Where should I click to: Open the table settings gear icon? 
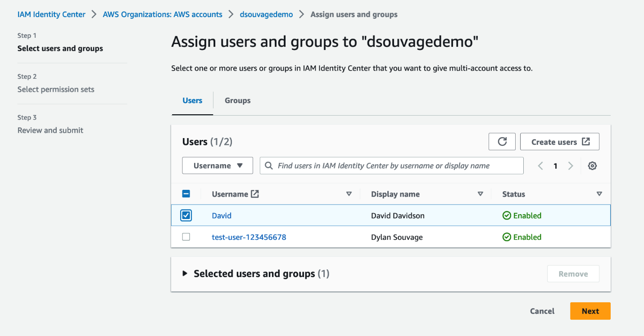pos(592,166)
